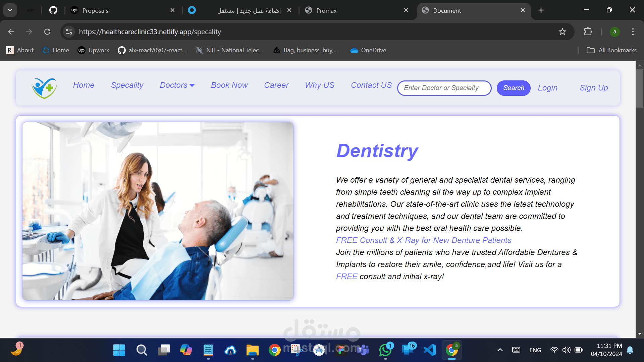Switch to the Arabic Mostaql tab
This screenshot has height=362, width=644.
240,10
